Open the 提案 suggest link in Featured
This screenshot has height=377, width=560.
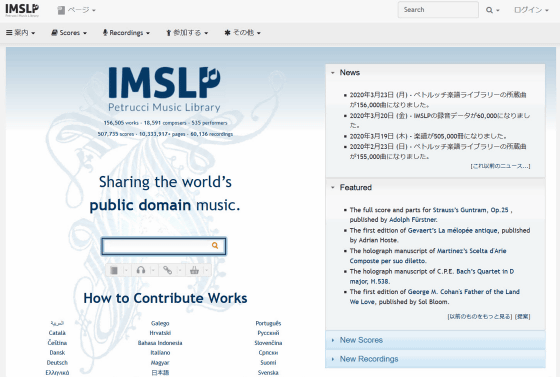click(x=522, y=317)
